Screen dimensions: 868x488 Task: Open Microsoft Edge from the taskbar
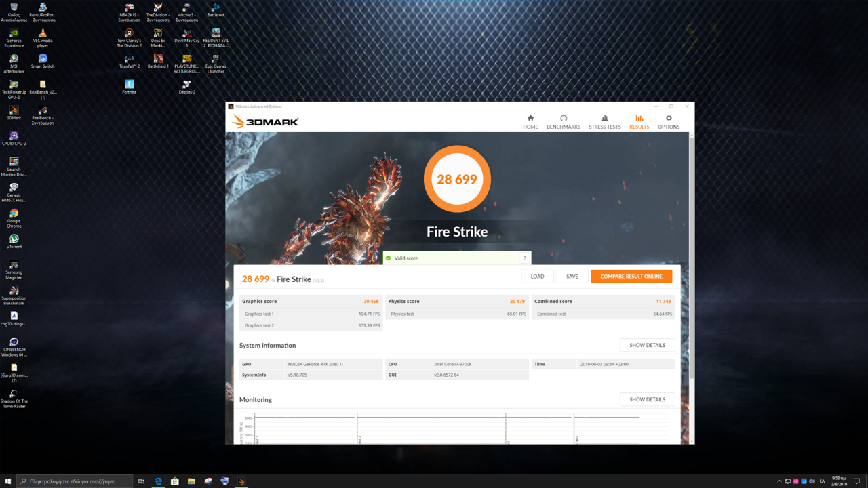[x=158, y=481]
